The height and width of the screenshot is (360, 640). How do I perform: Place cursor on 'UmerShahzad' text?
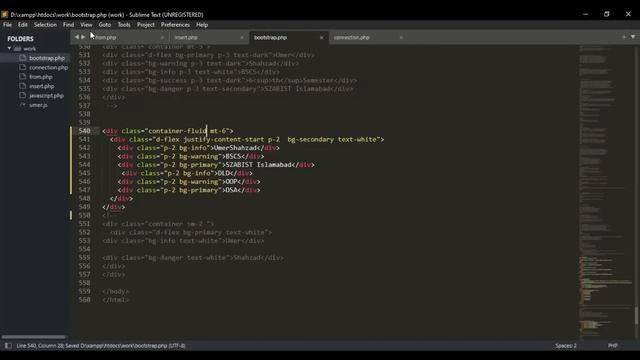coord(235,148)
